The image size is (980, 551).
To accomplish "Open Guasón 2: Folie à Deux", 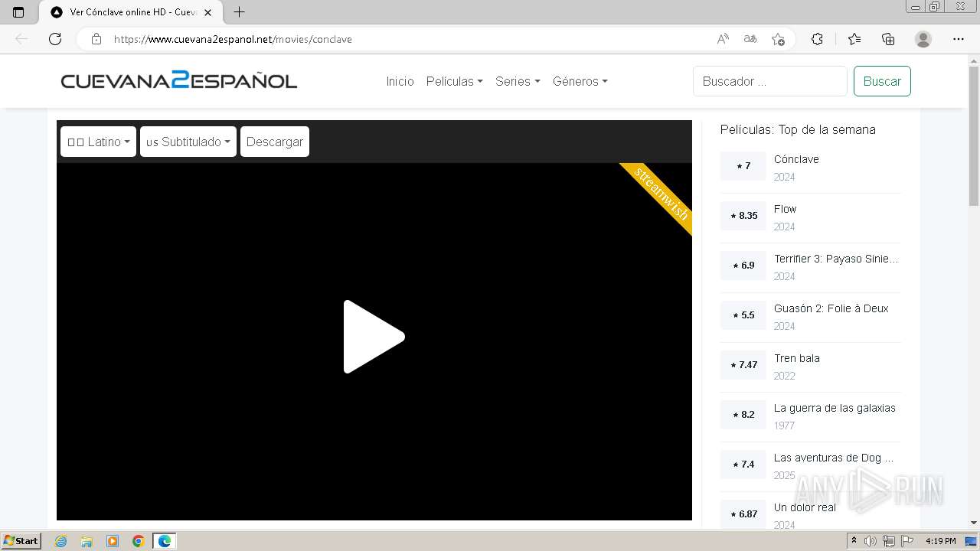I will [831, 308].
